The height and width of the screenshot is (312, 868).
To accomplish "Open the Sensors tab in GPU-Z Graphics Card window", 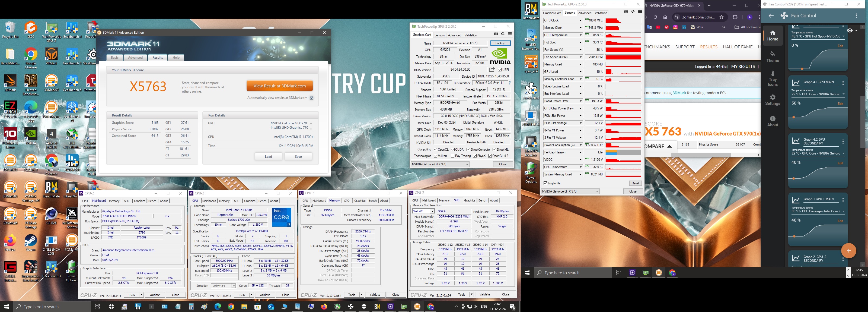I will click(x=439, y=35).
